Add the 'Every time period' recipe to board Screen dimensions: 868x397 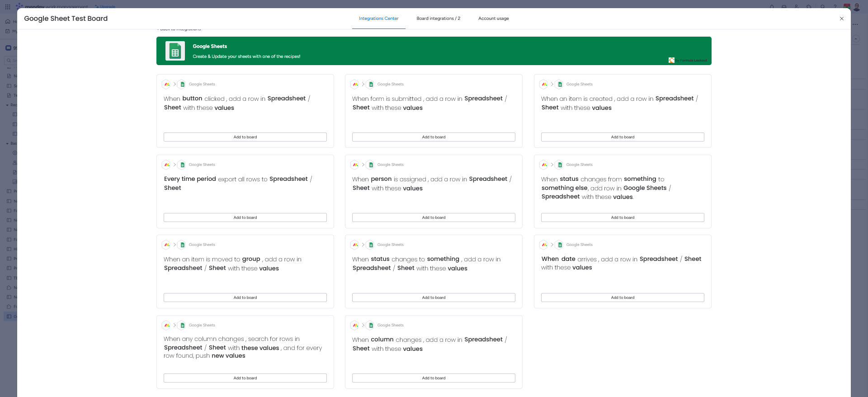click(x=245, y=217)
